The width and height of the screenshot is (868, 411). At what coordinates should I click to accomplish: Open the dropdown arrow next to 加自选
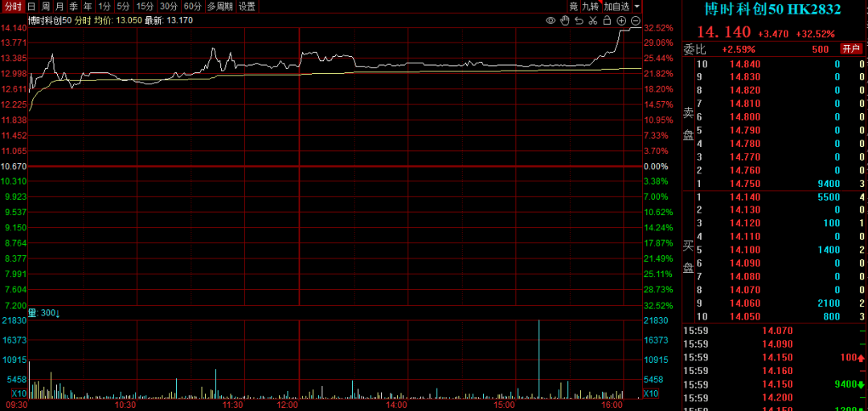[637, 6]
